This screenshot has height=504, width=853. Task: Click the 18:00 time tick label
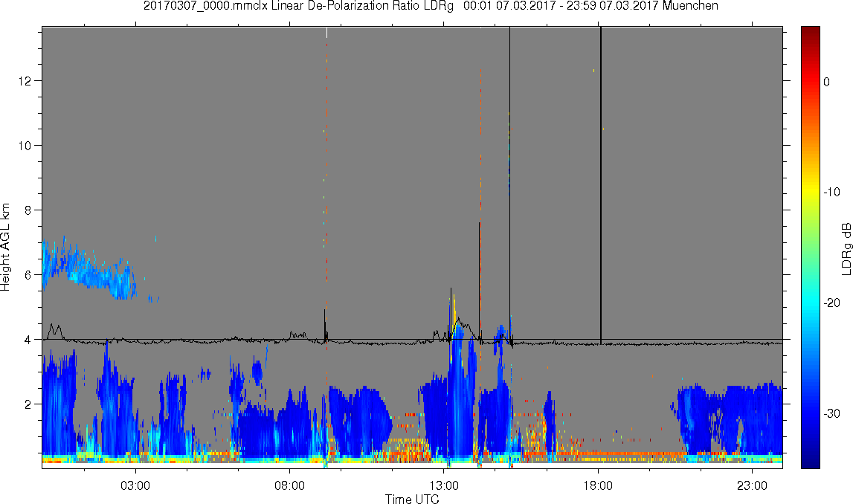coord(599,485)
